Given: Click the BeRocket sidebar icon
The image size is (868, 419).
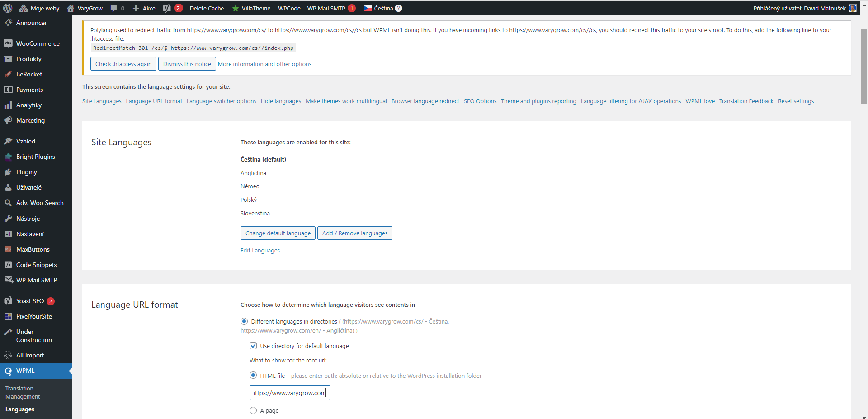Looking at the screenshot, I should (8, 74).
